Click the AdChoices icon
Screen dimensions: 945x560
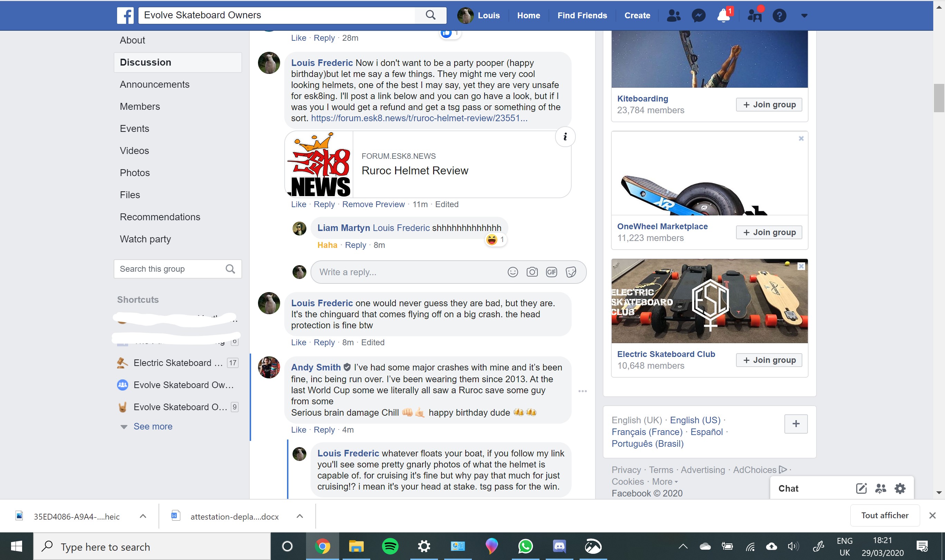[x=783, y=470]
